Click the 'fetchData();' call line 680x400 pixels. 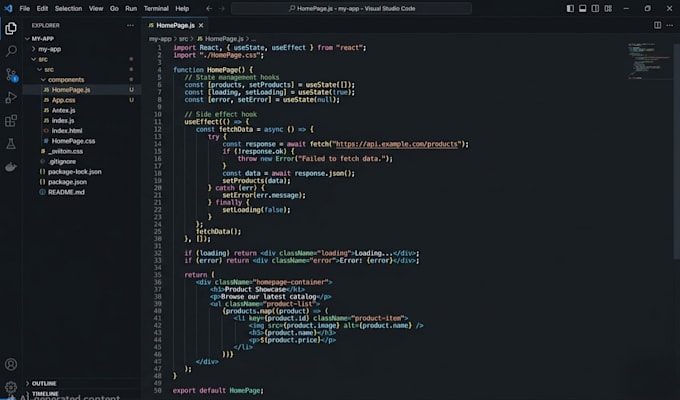click(x=218, y=232)
